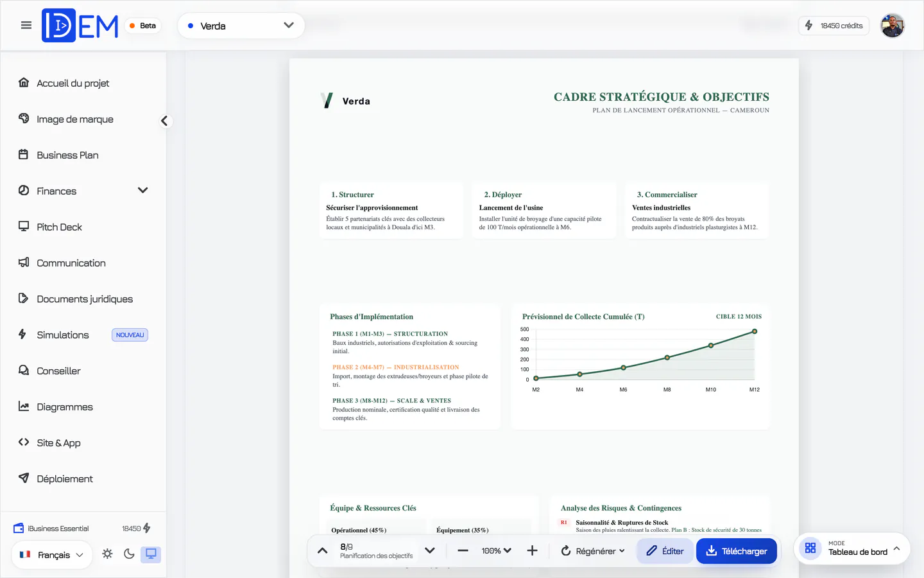Click the Site & App code icon
This screenshot has height=578, width=924.
click(24, 442)
